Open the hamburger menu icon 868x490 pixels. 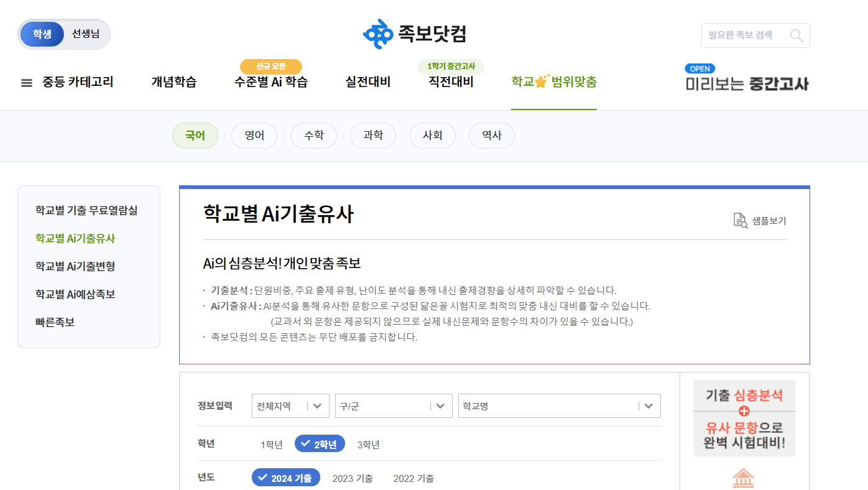(x=27, y=83)
